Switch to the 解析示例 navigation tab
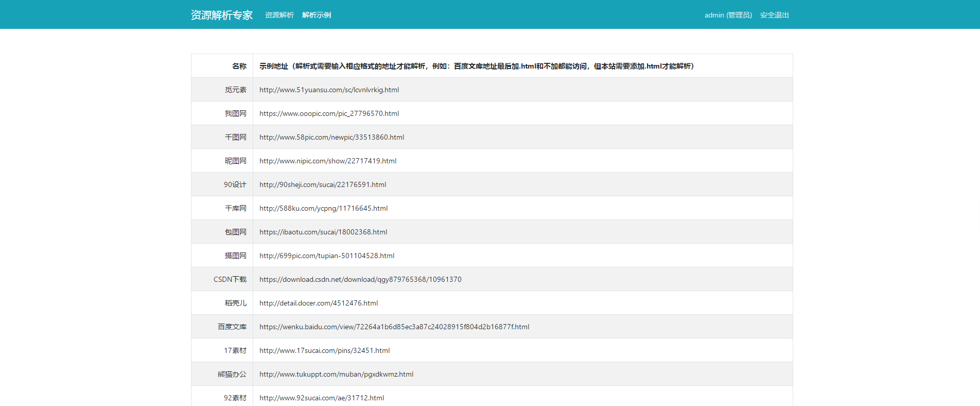The image size is (980, 406). 317,15
